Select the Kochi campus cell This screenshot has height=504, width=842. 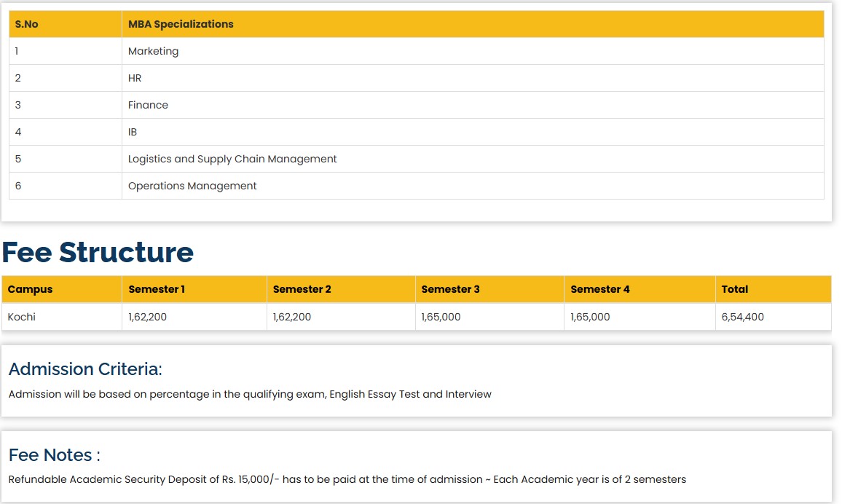(22, 317)
